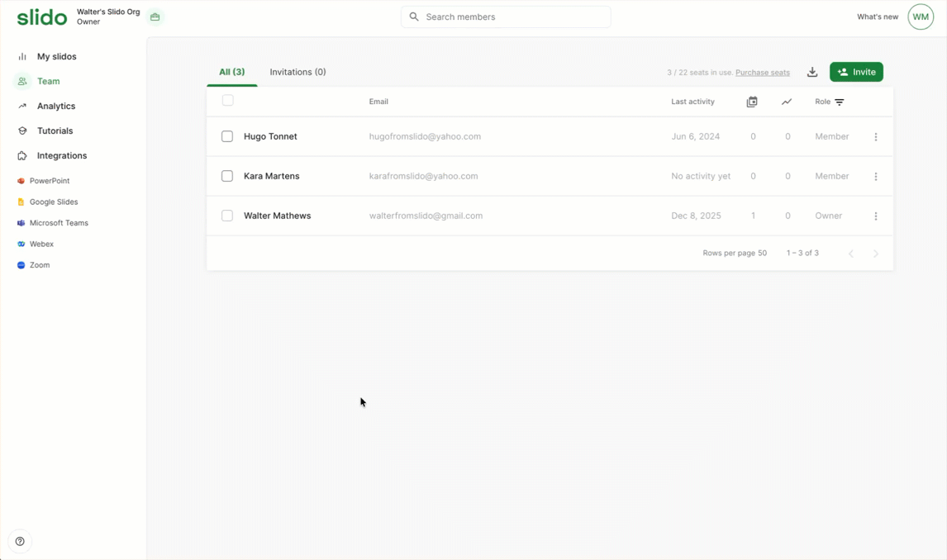Open the Zoom integration link

40,265
